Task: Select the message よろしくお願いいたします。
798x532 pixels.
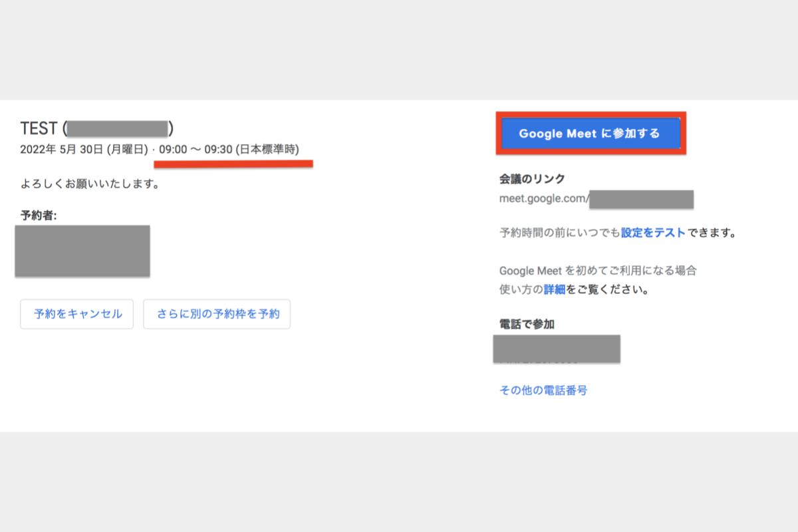Action: 90,184
